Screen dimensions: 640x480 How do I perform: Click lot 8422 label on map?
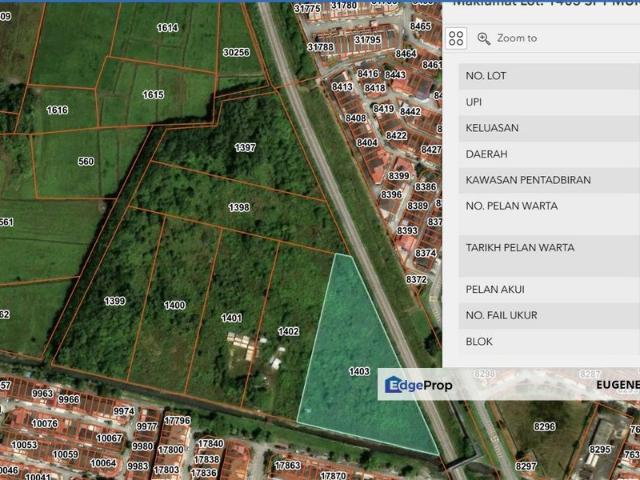click(x=396, y=135)
